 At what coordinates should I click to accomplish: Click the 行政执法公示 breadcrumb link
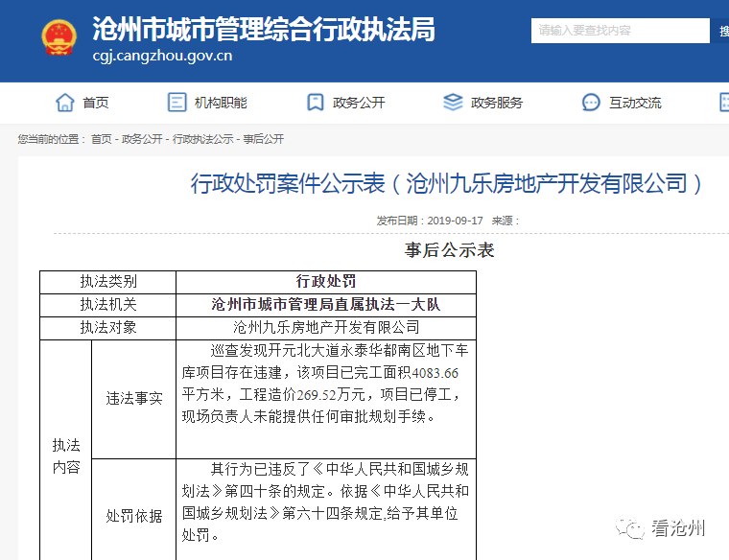click(x=202, y=139)
